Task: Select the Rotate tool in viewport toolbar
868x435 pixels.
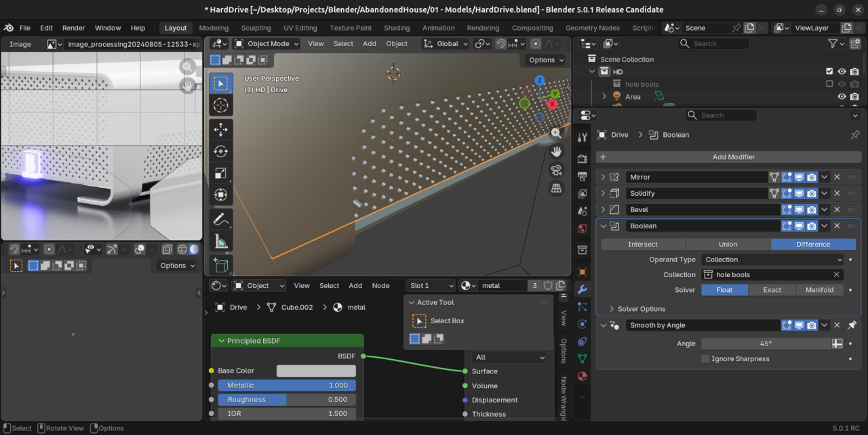Action: coord(220,151)
